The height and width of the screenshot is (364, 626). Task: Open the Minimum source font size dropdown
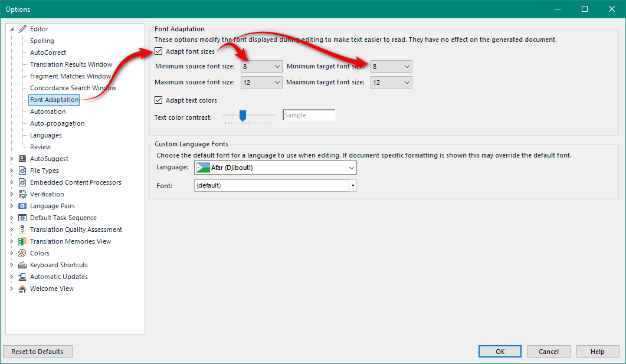pos(261,67)
